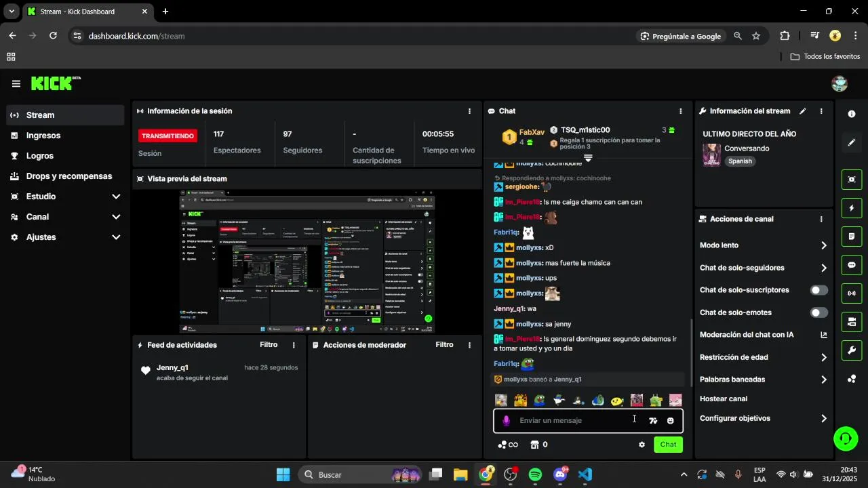
Task: Click the stream preview thumbnail
Action: point(307,262)
